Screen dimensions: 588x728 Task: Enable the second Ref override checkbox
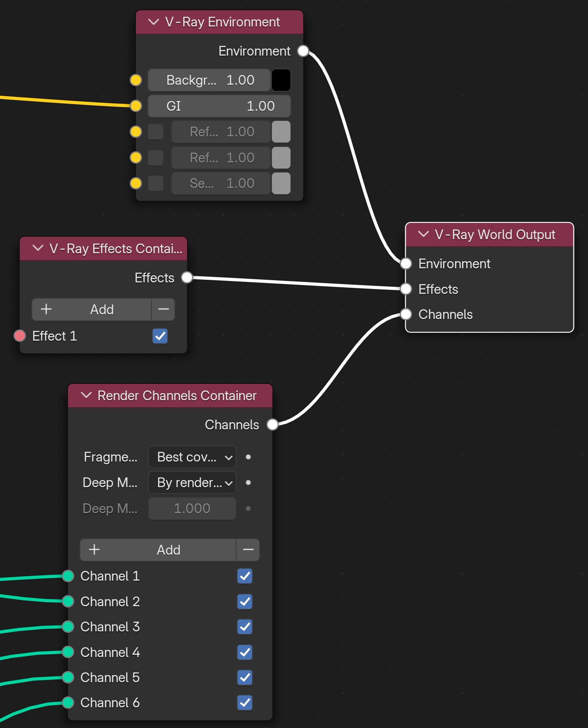pos(156,158)
